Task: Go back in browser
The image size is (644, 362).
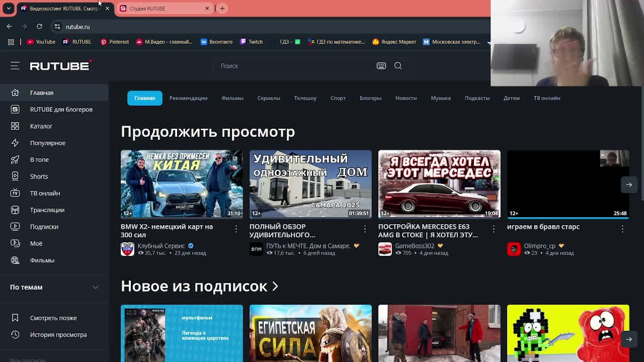Action: tap(10, 27)
